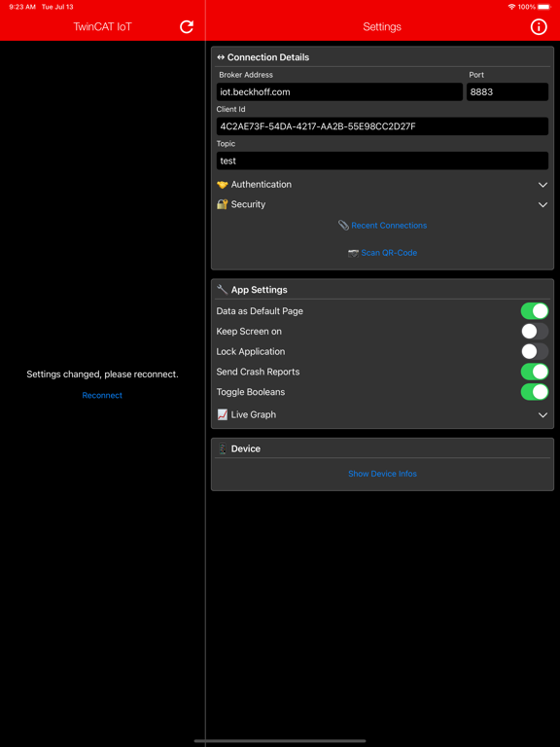Tap the paperclip icon by Recent Connections

343,226
